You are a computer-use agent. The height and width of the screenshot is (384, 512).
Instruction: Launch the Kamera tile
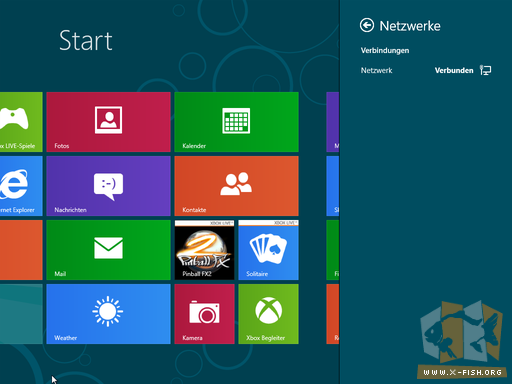click(x=204, y=314)
